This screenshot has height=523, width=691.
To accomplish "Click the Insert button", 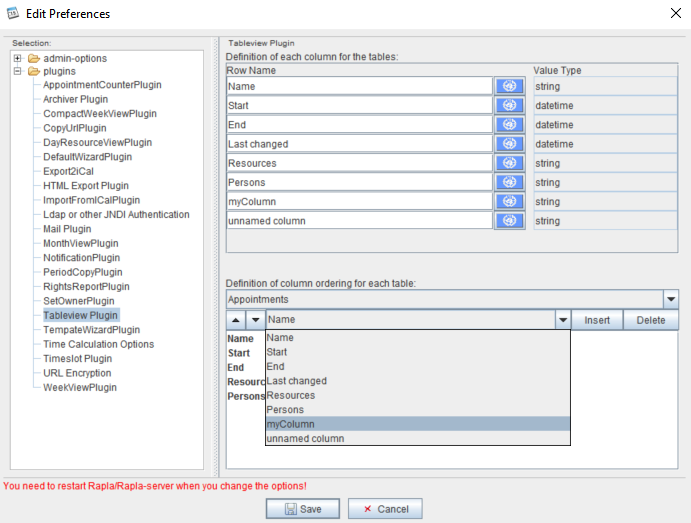I will pyautogui.click(x=597, y=320).
